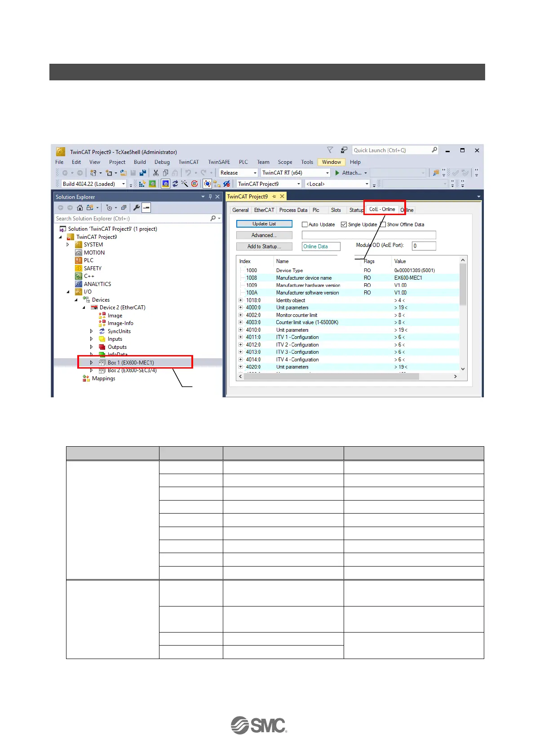
Task: Click the PLC node icon
Action: (79, 260)
